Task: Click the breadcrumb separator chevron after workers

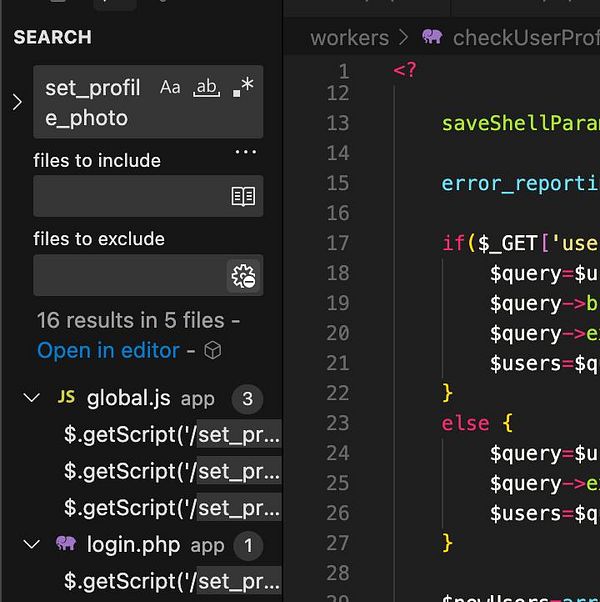Action: pos(403,38)
